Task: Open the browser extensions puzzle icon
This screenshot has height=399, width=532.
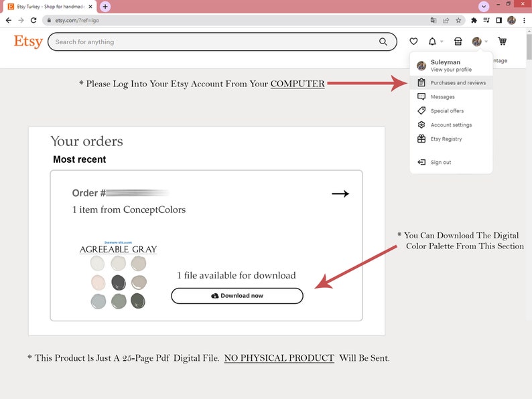Action: click(474, 20)
